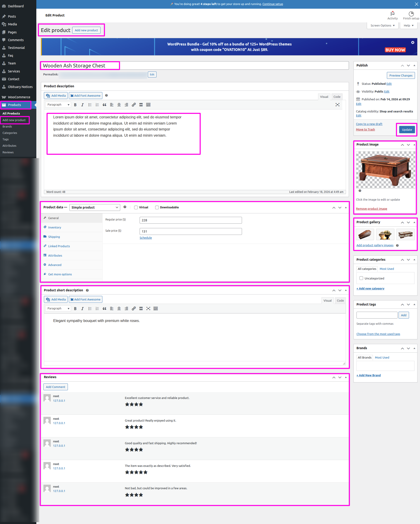420x524 pixels.
Task: Check the Uncategorized category
Action: (x=361, y=278)
